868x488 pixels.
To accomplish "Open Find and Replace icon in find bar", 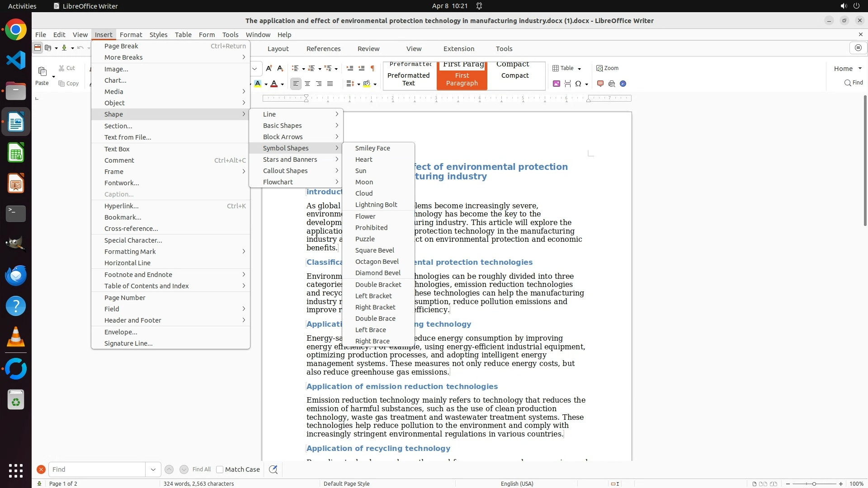I will (x=273, y=469).
